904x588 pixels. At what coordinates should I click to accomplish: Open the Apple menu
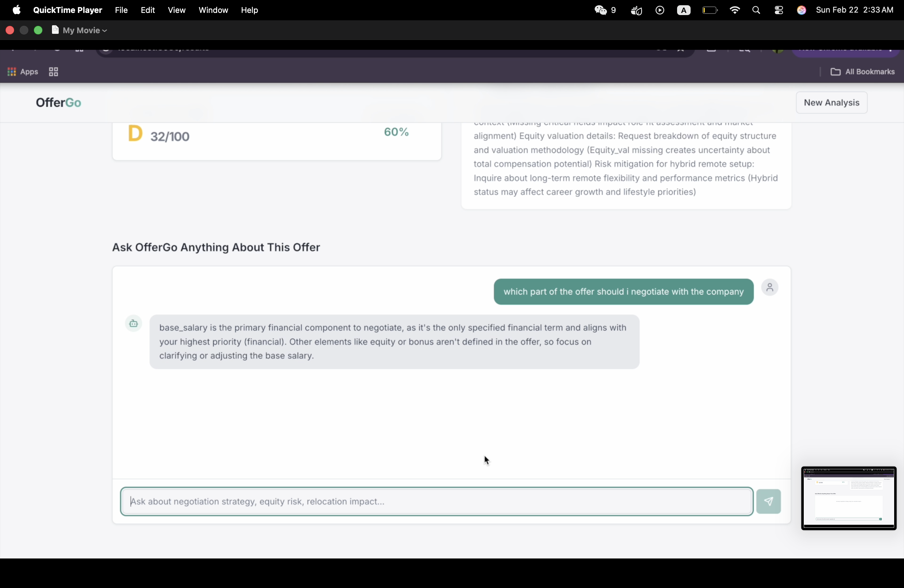[x=17, y=10]
